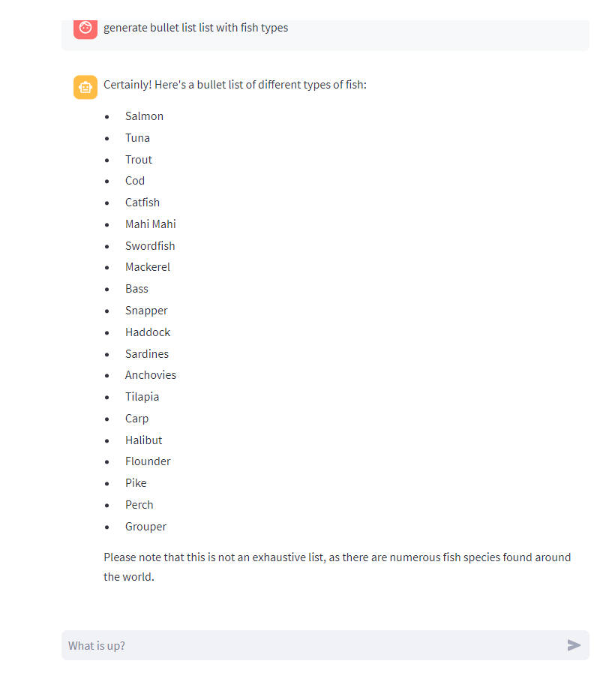The height and width of the screenshot is (700, 612).
Task: Click the Flounder entry near Pike
Action: pos(147,461)
